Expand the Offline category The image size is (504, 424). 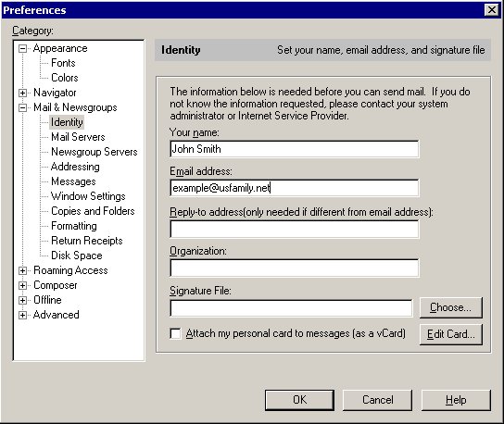(22, 300)
